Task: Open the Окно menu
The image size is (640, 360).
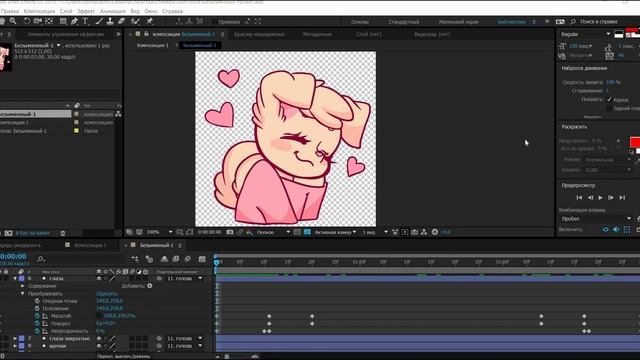Action: (151, 11)
